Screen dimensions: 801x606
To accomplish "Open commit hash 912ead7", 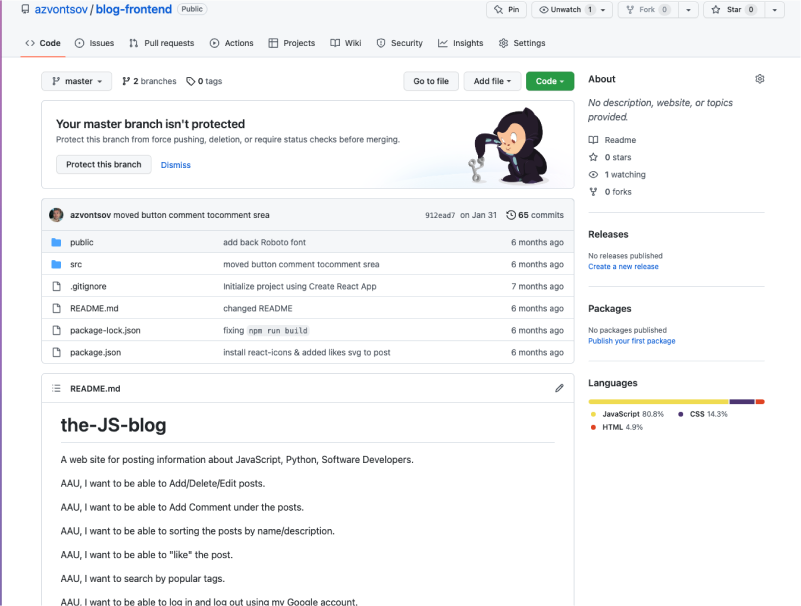I will click(440, 215).
